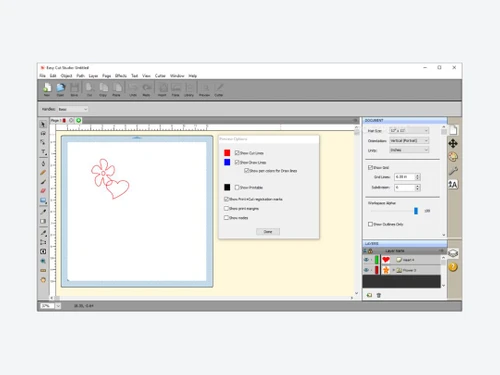Hide the Heart layer with eye icon
This screenshot has height=375, width=500.
366,260
